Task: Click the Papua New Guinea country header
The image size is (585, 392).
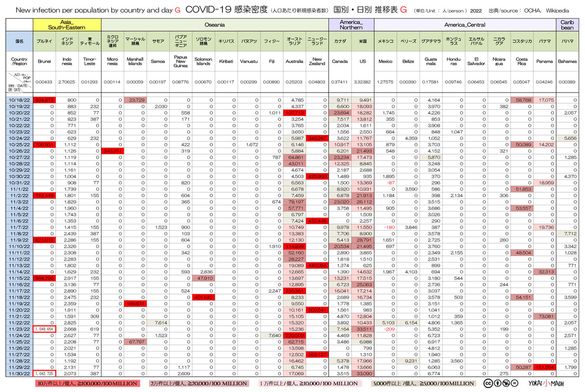Action: 180,62
